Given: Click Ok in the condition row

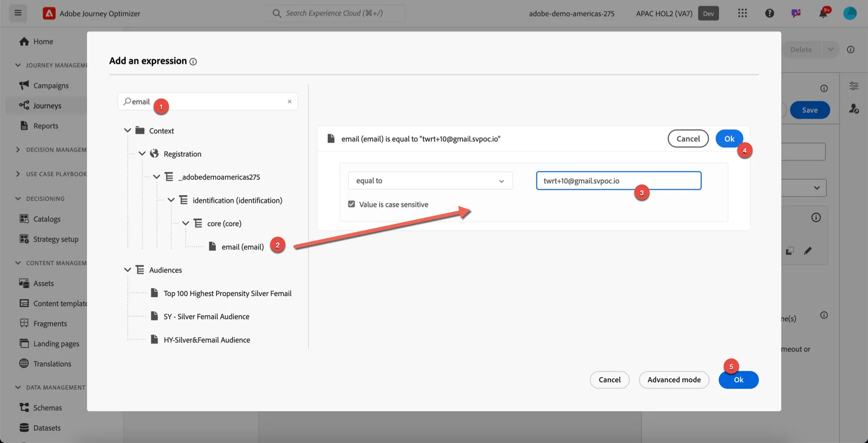Looking at the screenshot, I should 729,139.
